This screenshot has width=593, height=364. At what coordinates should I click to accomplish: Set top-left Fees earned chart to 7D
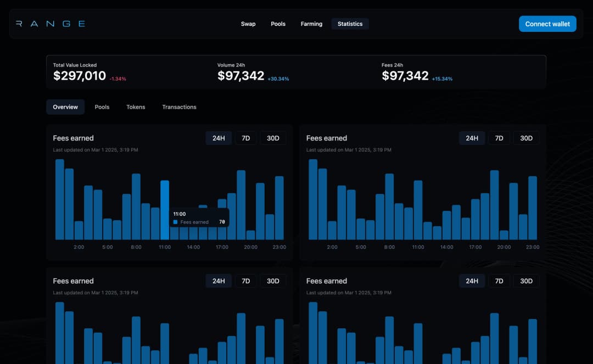(x=245, y=138)
